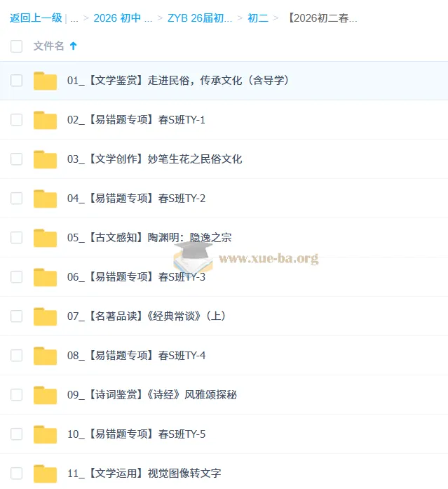Image resolution: width=448 pixels, height=489 pixels.
Task: Navigate to ZYB 26届初 breadcrumb folder
Action: (200, 18)
